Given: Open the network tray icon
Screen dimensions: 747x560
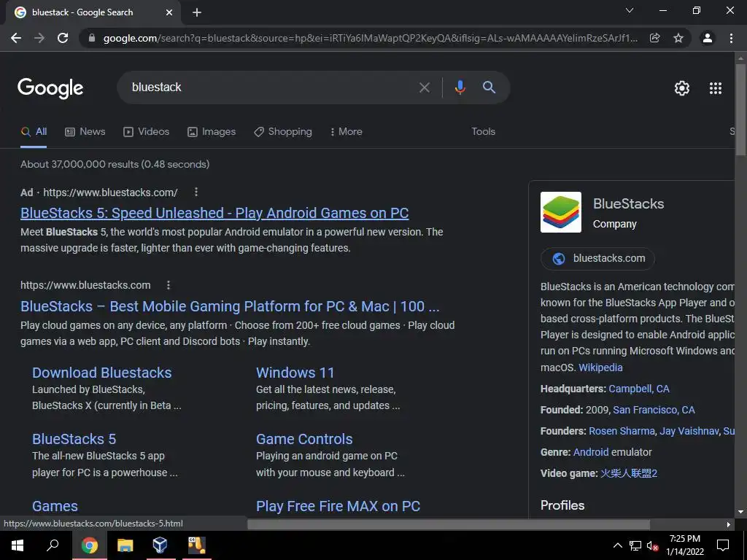Looking at the screenshot, I should [x=635, y=545].
